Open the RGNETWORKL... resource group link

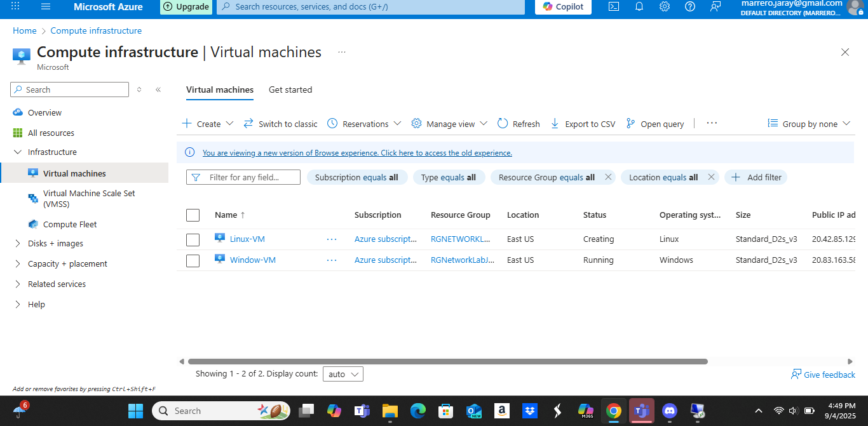coord(461,239)
